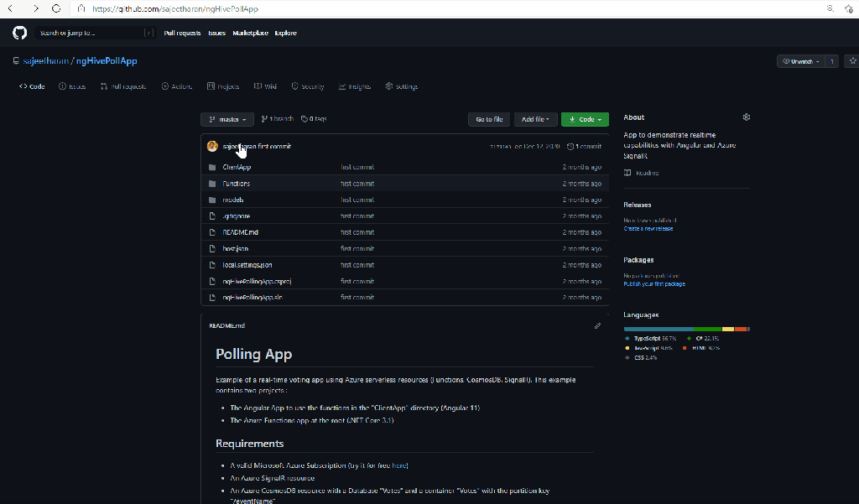The width and height of the screenshot is (859, 504).
Task: Click the GitHub logo icon
Action: [x=20, y=33]
